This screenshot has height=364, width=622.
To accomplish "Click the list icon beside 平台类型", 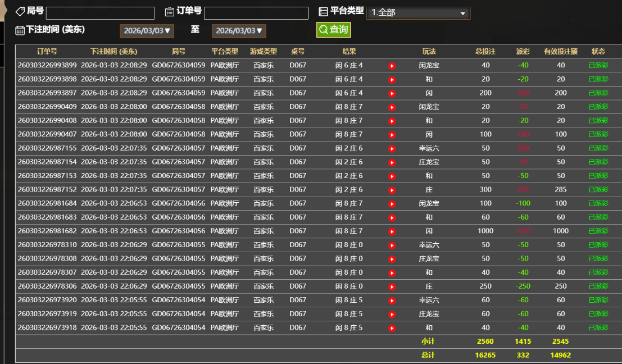I will 323,12.
